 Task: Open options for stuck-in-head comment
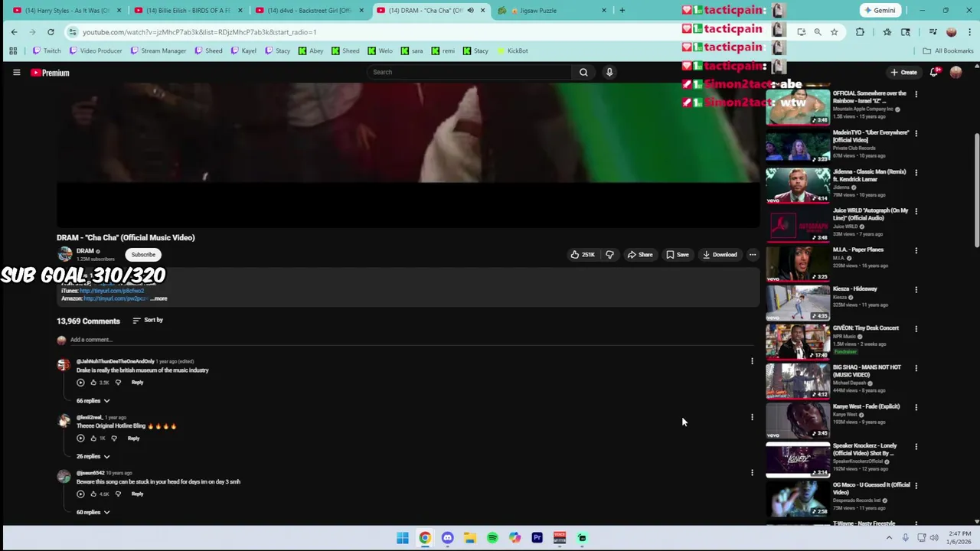point(752,473)
